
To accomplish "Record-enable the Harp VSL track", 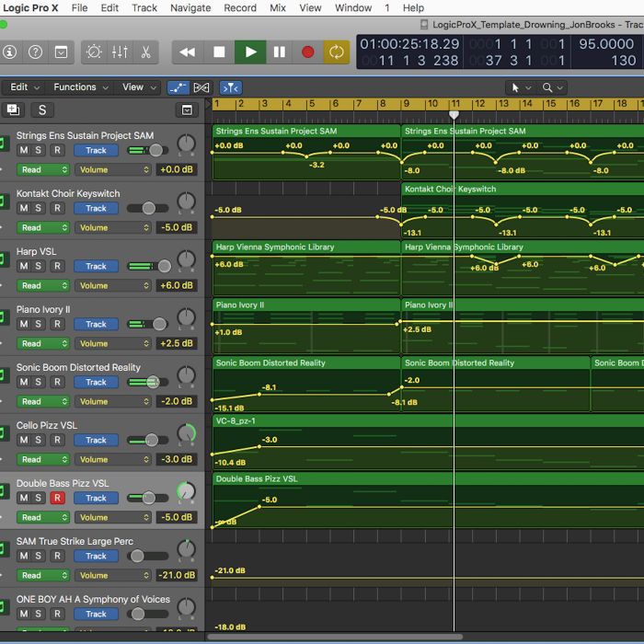I will click(x=57, y=266).
